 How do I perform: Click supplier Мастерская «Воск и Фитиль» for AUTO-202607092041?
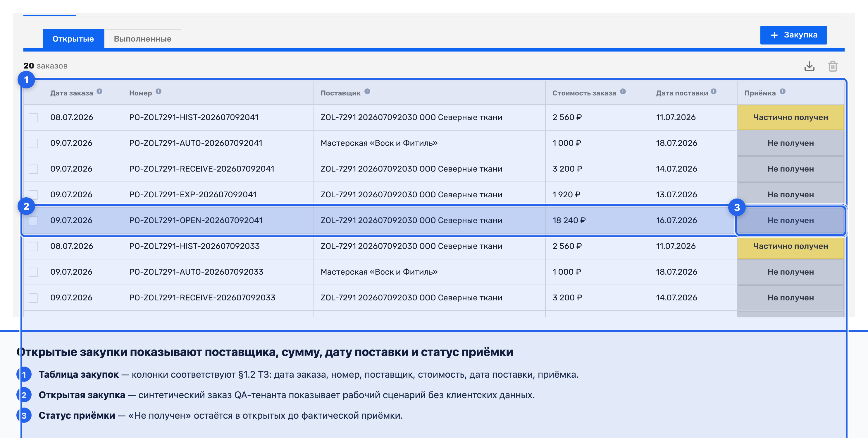(x=379, y=143)
